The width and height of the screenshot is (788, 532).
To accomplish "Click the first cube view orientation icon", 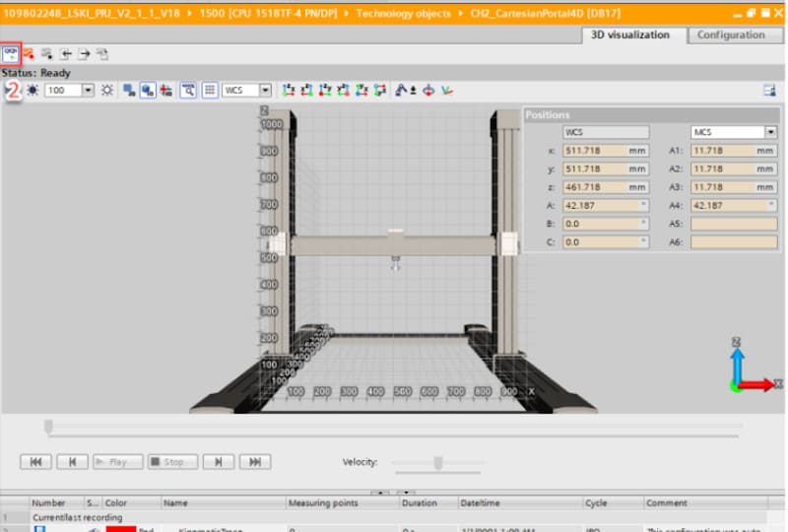I will coord(289,90).
